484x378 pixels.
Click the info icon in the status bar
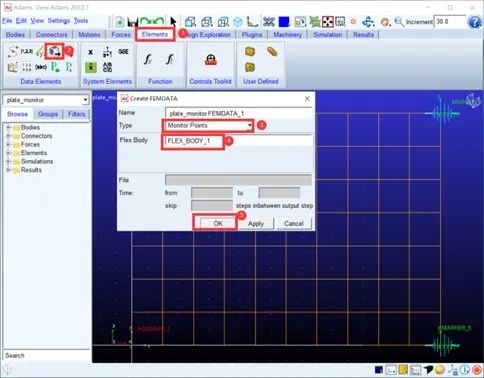pyautogui.click(x=465, y=370)
